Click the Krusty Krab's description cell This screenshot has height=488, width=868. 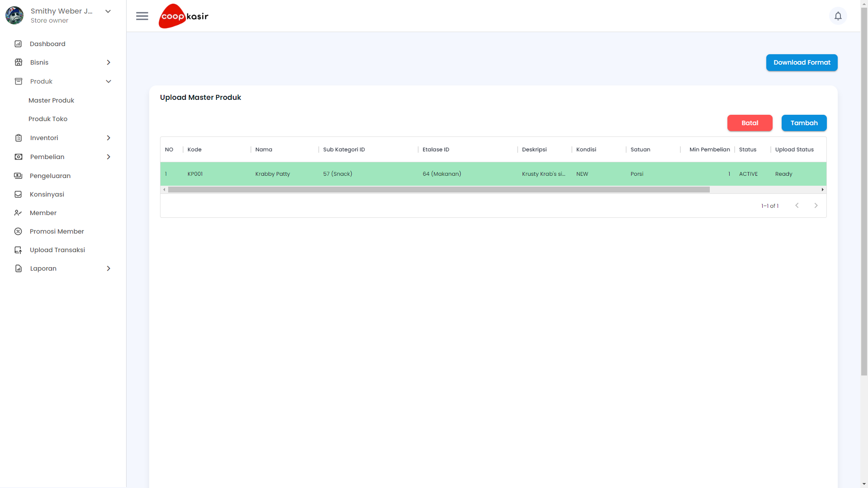coord(545,174)
